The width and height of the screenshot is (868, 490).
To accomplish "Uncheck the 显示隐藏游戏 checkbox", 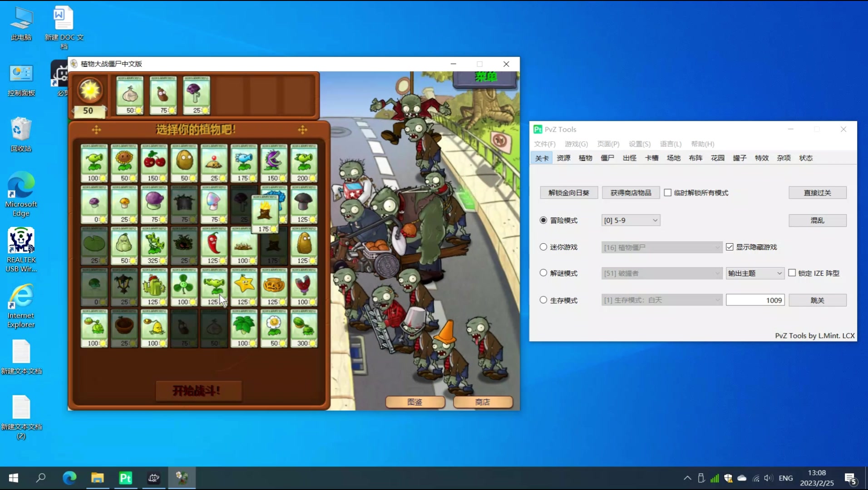I will coord(730,247).
